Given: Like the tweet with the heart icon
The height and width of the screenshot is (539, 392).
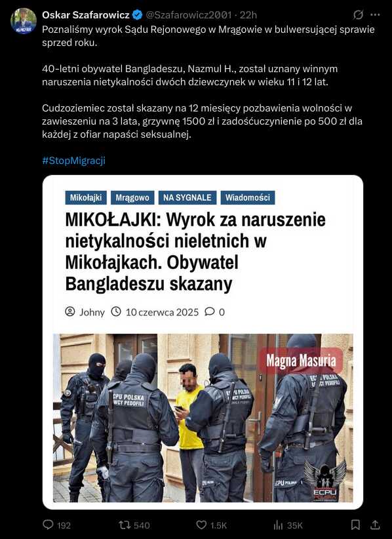Looking at the screenshot, I should point(201,525).
